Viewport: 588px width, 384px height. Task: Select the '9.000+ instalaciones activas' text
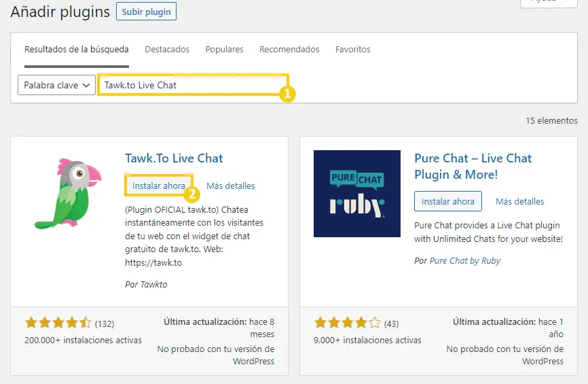pos(367,340)
